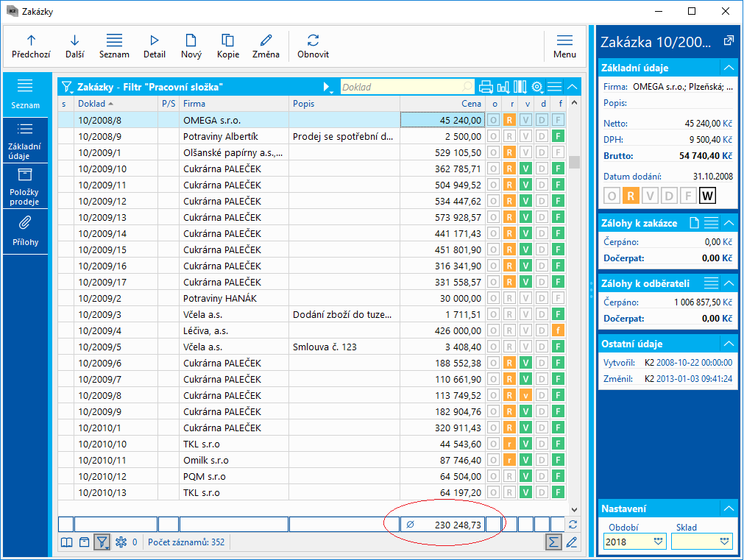Toggle the Sigma summation button in the status bar
The height and width of the screenshot is (560, 744).
coord(553,542)
